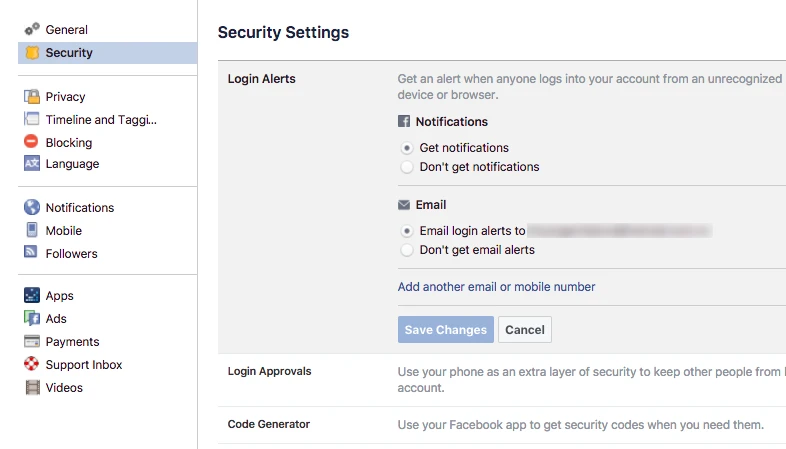This screenshot has height=449, width=786.
Task: Select Email login alerts radio button
Action: point(407,231)
